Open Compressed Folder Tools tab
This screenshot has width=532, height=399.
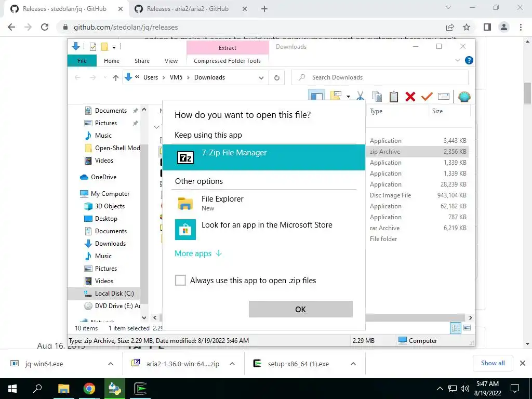click(x=228, y=61)
